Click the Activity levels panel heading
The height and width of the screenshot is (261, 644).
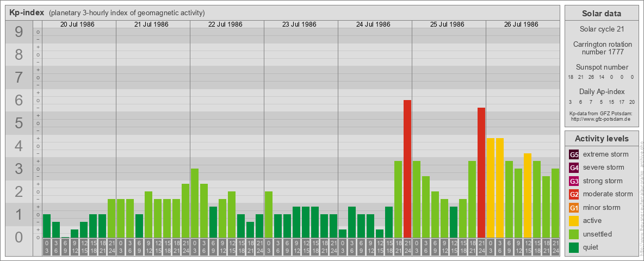(602, 139)
